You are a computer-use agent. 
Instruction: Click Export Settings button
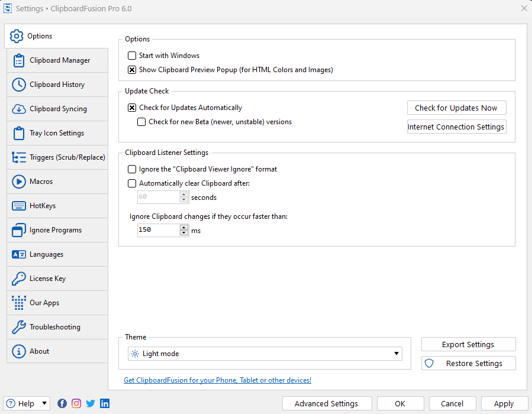(x=468, y=344)
